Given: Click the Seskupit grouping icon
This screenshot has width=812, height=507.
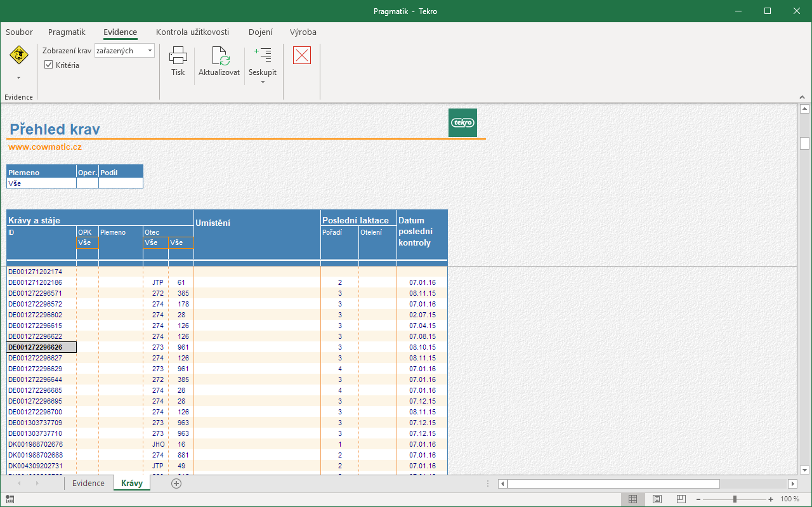Looking at the screenshot, I should [263, 55].
